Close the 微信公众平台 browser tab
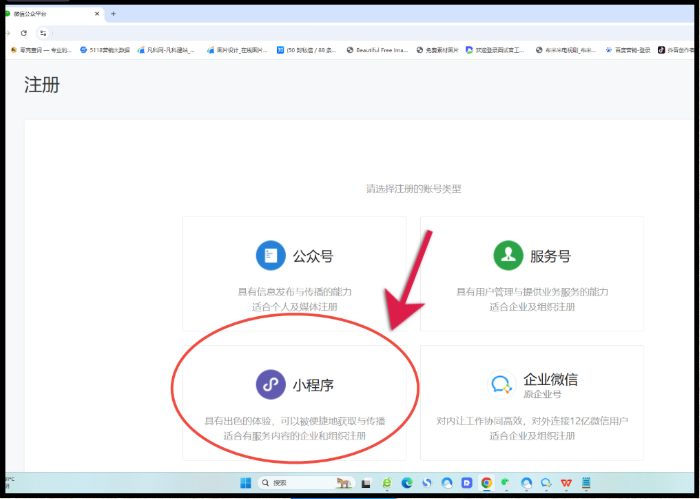 pyautogui.click(x=96, y=14)
